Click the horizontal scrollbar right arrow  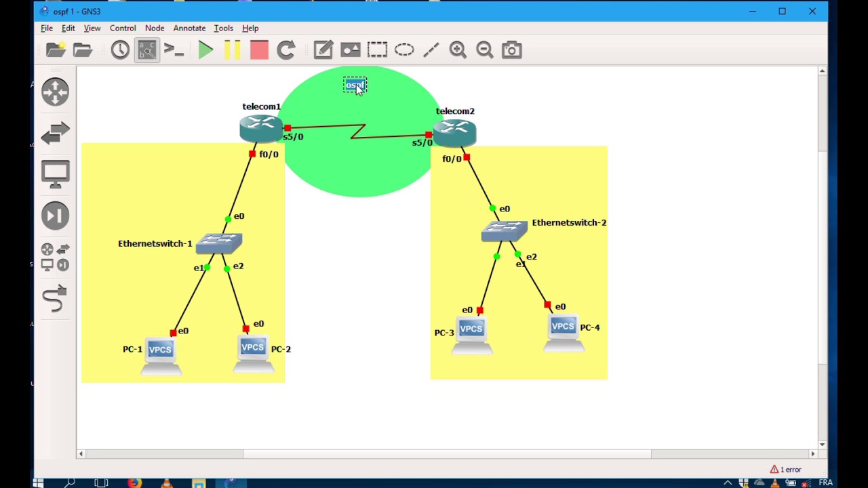812,453
